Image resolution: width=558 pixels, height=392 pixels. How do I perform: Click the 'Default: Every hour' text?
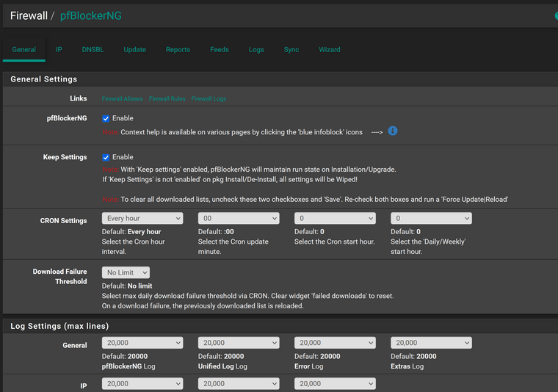(x=131, y=231)
